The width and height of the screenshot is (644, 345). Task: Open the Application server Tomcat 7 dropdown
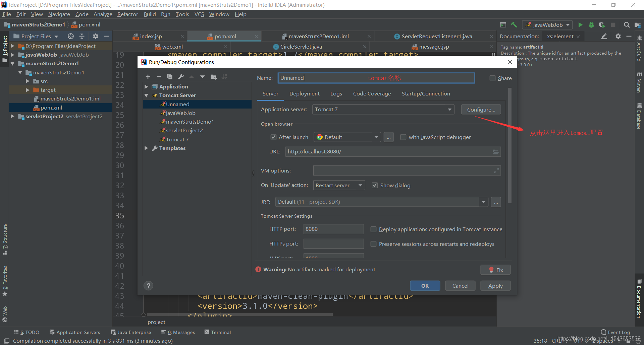click(x=383, y=110)
